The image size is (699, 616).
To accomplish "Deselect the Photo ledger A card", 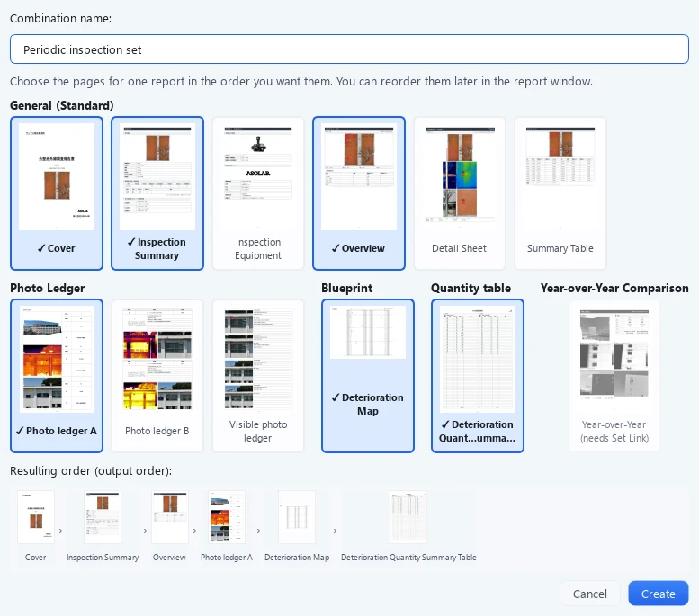I will (x=57, y=376).
